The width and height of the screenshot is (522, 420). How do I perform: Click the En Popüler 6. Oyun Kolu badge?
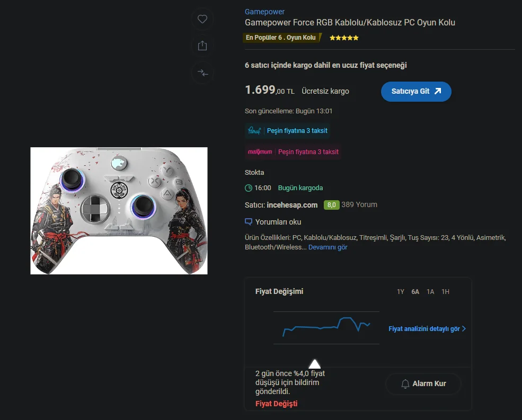click(x=281, y=38)
